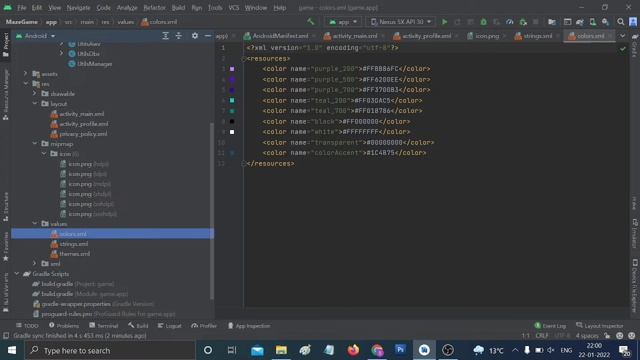Viewport: 640px width, 360px height.
Task: Click the Windows search box
Action: click(110, 350)
